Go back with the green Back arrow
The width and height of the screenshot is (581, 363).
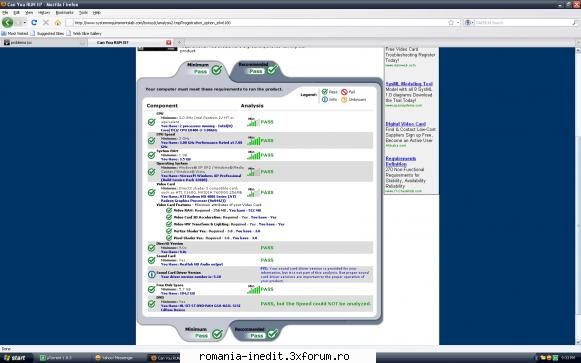click(7, 23)
